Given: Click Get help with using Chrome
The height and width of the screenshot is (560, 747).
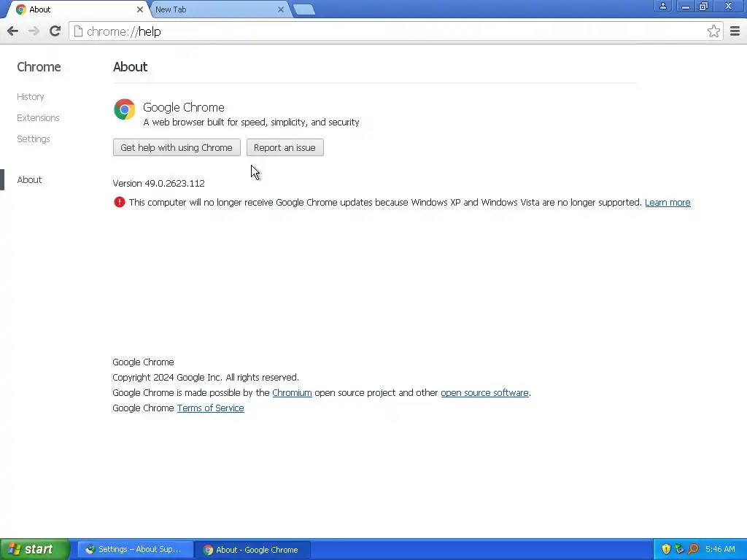Looking at the screenshot, I should [x=177, y=147].
